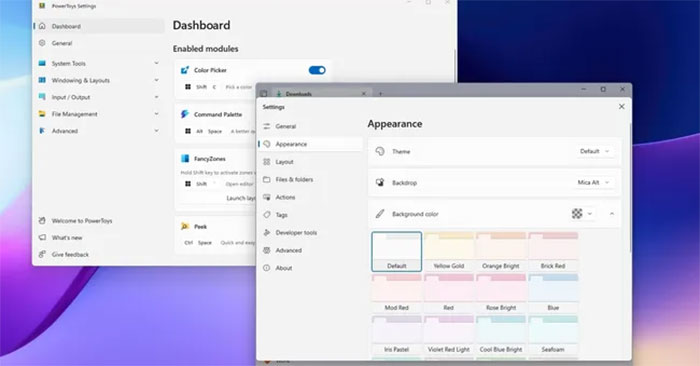Image resolution: width=700 pixels, height=366 pixels.
Task: Click the FancyZones module icon
Action: [x=185, y=158]
